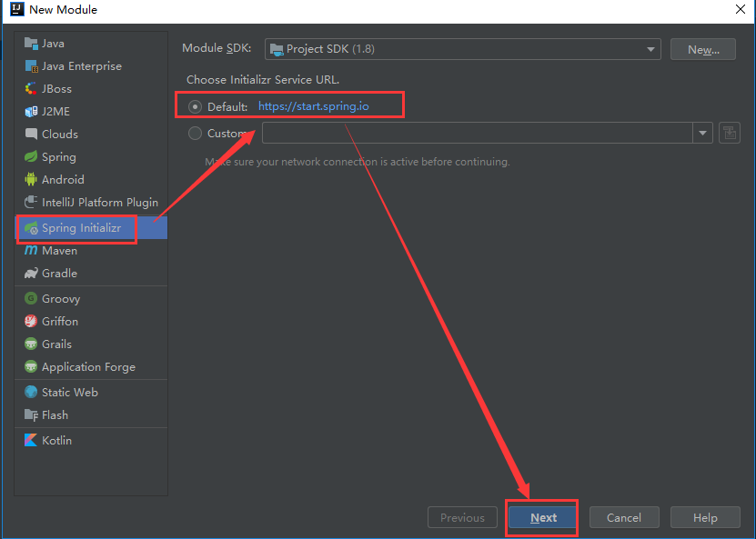Select JBoss in the module list
The image size is (756, 539).
click(91, 89)
